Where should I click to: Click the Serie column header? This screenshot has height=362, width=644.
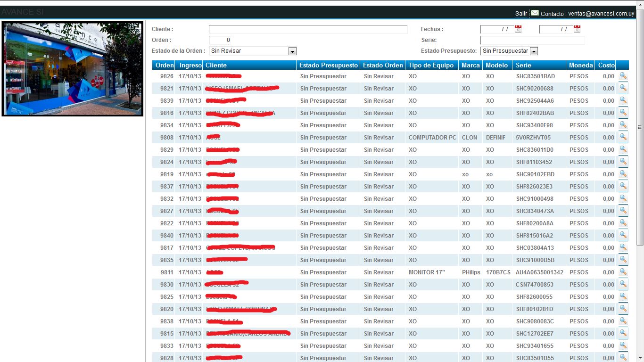[523, 65]
